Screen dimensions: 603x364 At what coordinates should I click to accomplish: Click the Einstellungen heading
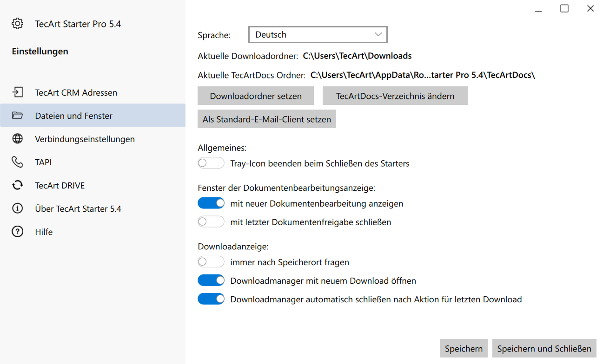point(40,51)
